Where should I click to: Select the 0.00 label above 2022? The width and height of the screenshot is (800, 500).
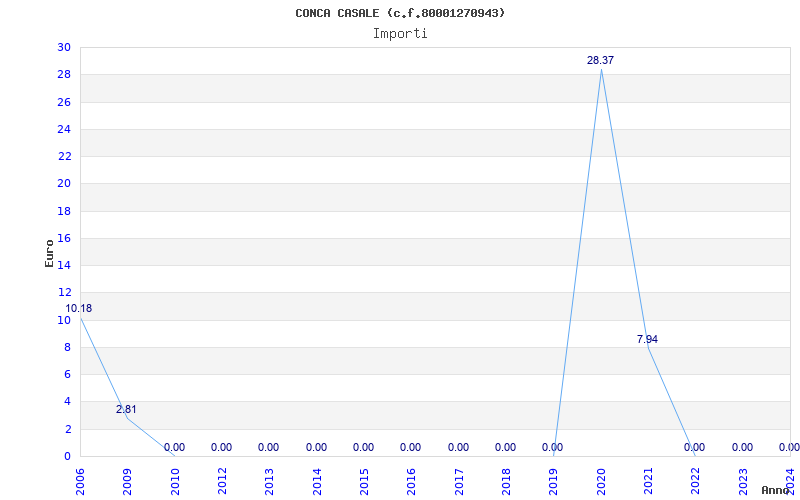694,447
